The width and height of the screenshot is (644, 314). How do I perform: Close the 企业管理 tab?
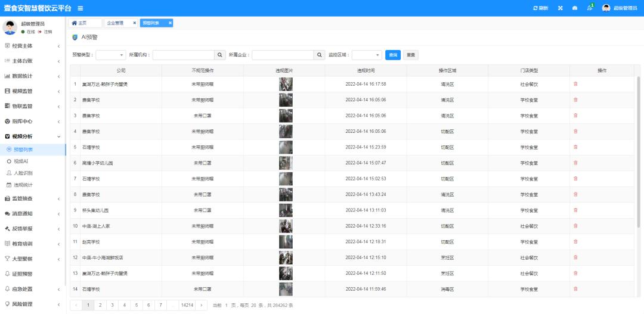click(134, 23)
